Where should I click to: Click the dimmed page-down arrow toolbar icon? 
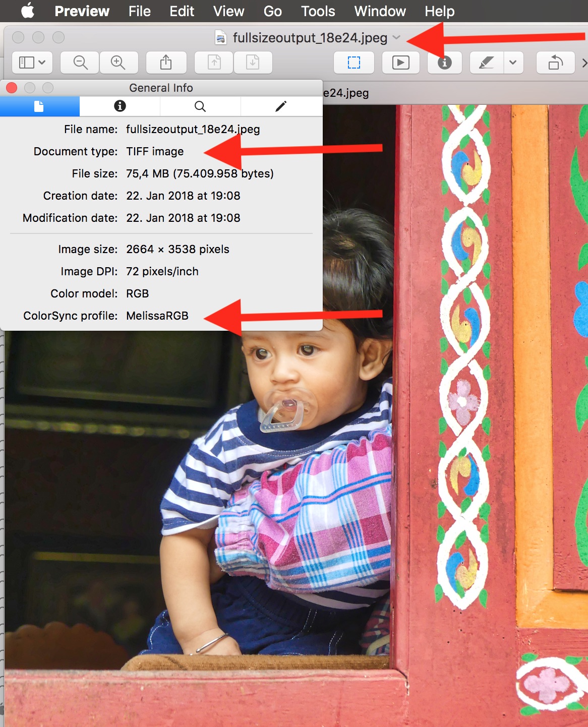(x=253, y=63)
